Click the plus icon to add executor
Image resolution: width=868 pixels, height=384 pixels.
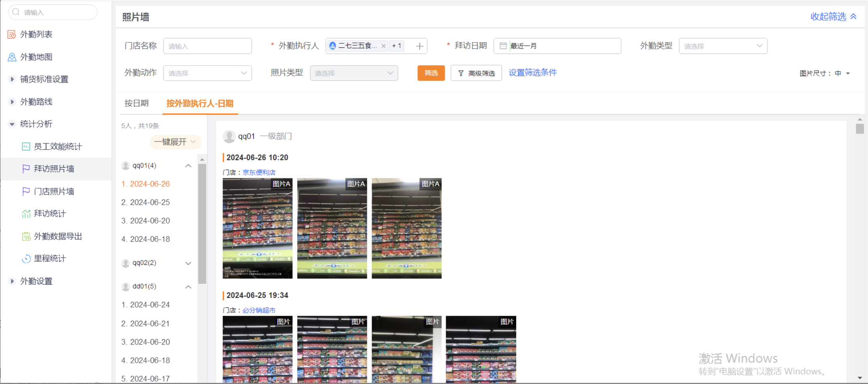tap(419, 46)
